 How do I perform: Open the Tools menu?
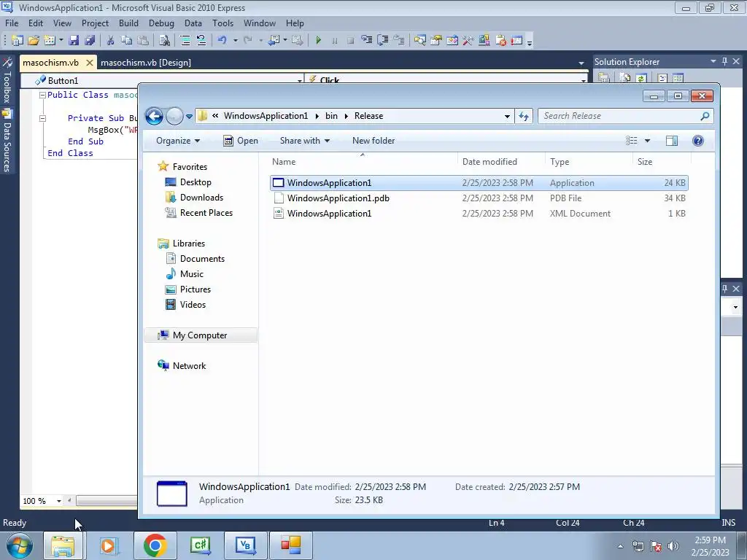coord(223,23)
